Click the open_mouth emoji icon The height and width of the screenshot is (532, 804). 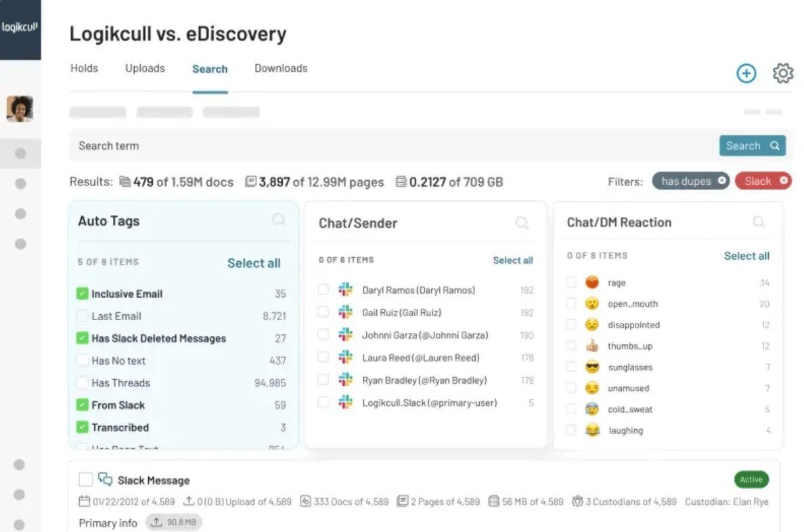(592, 303)
